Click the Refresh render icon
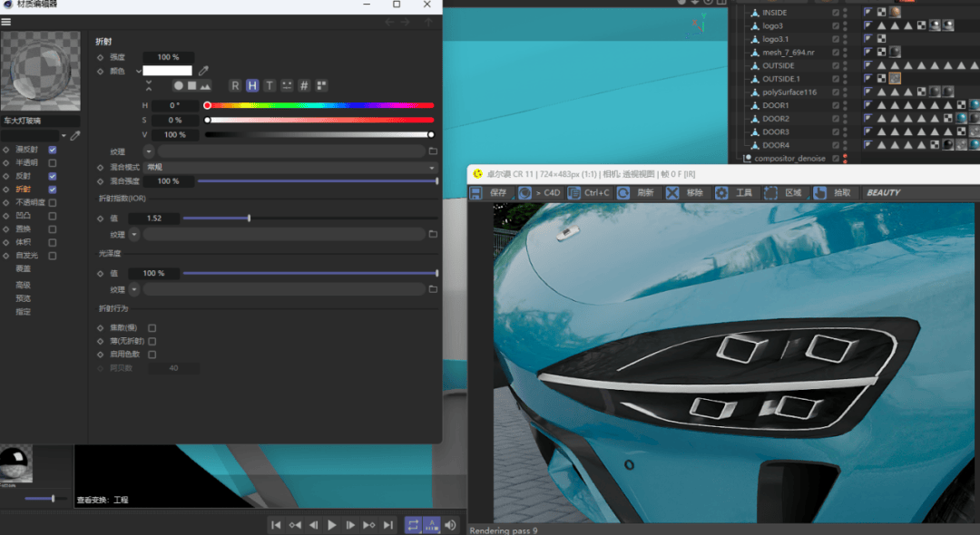The height and width of the screenshot is (535, 980). [x=623, y=193]
